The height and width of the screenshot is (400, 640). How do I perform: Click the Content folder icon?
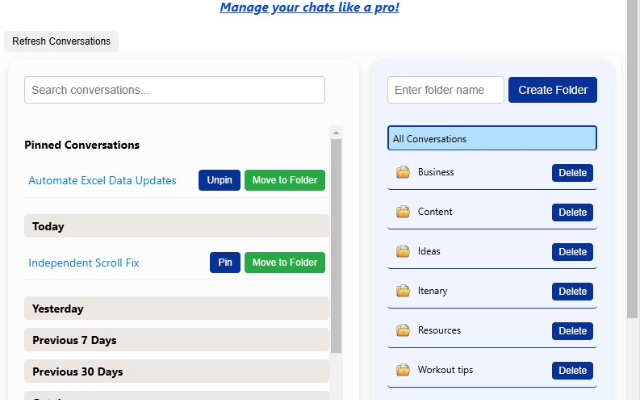point(403,212)
